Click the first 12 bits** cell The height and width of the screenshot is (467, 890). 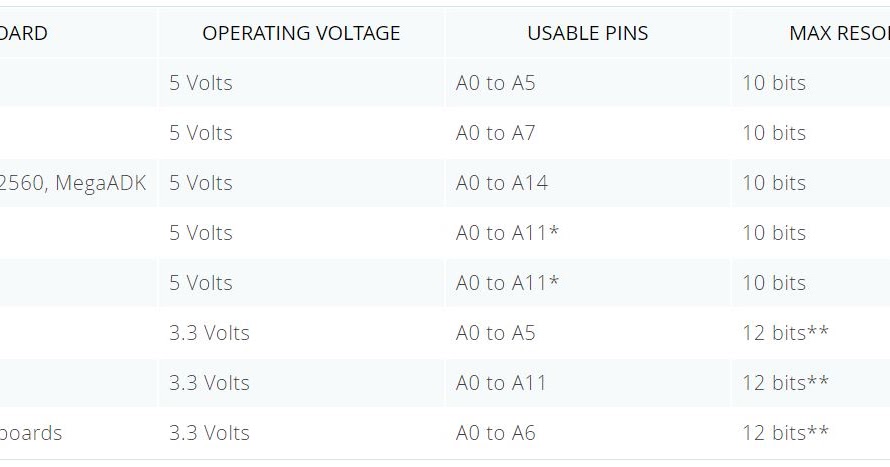pos(785,333)
